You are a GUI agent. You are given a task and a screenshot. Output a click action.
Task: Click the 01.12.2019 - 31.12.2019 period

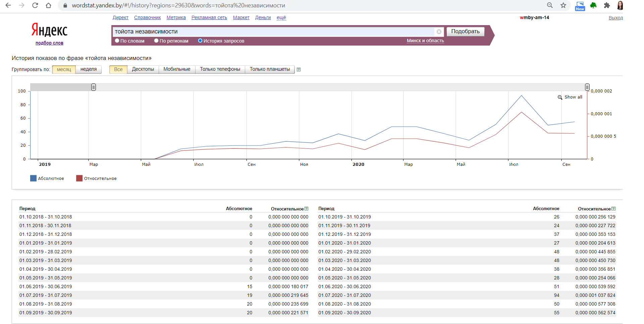point(345,234)
